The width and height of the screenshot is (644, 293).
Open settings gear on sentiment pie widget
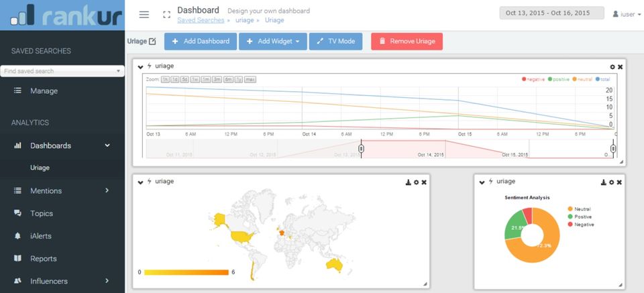click(612, 182)
